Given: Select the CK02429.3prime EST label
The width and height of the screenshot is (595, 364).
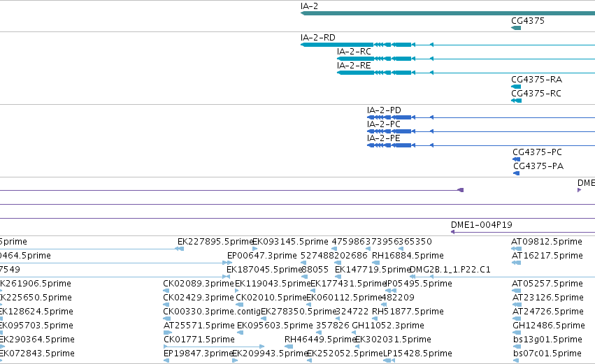Looking at the screenshot, I should [x=199, y=298].
